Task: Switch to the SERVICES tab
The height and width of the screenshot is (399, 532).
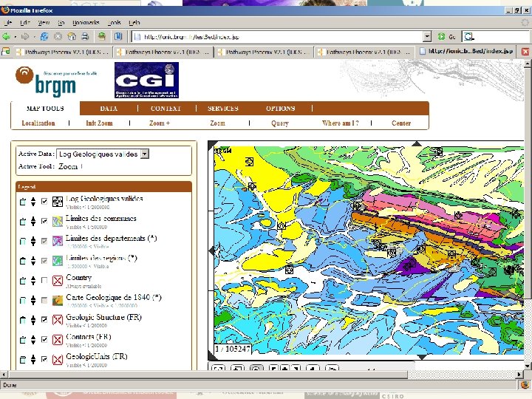Action: click(223, 109)
